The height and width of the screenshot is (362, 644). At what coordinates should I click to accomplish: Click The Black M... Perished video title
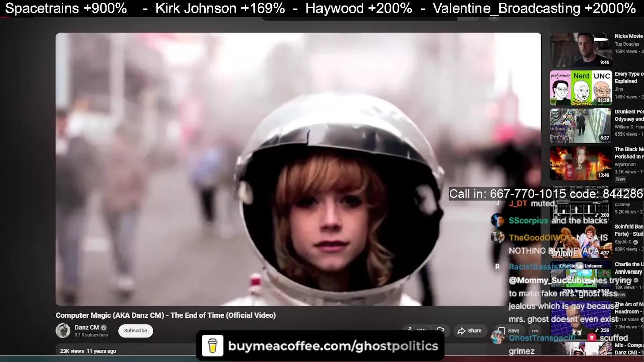point(629,153)
